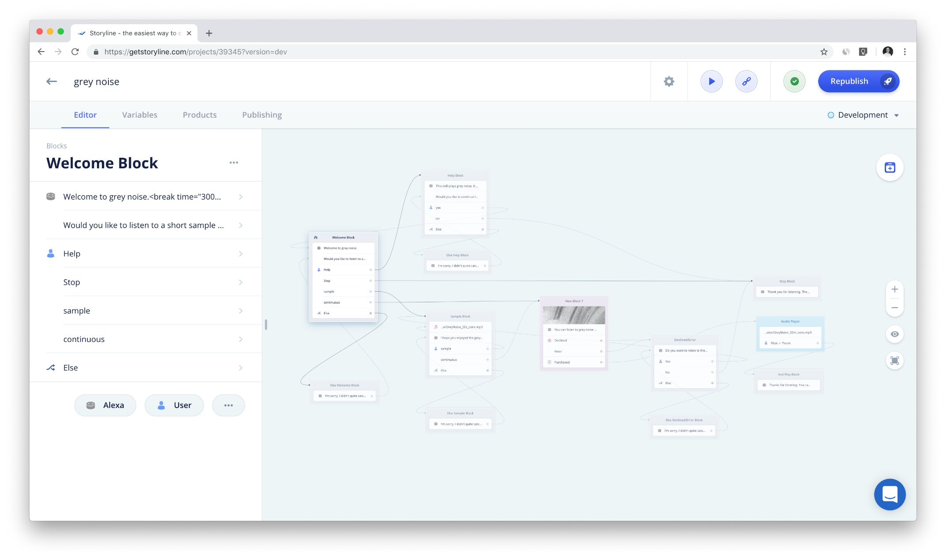Toggle the eye preview visibility button
Viewport: 946px width, 560px height.
coord(894,334)
